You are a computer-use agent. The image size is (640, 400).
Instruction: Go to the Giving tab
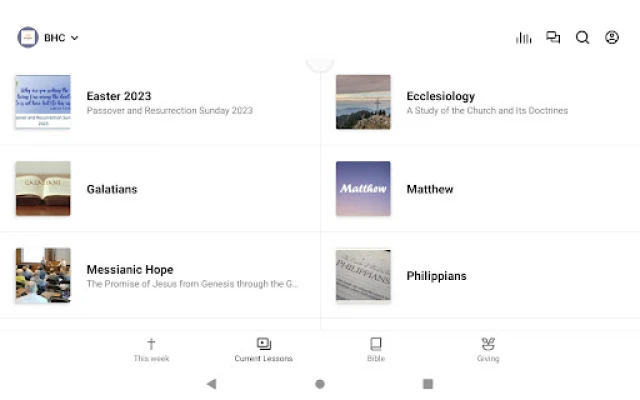(x=488, y=349)
